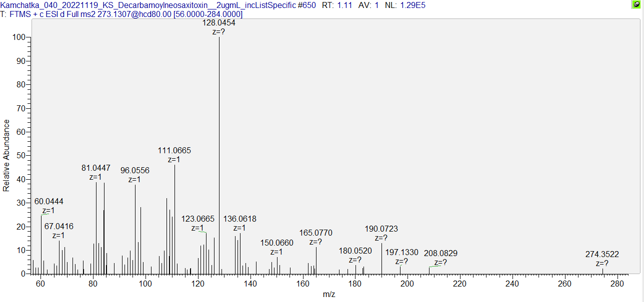Screen dimensions: 644x302
Task: Select the 96.0556 peak label
Action: coord(135,171)
